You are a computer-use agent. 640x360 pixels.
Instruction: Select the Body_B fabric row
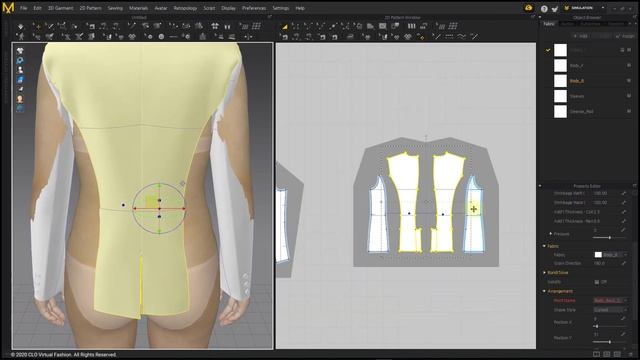click(x=589, y=81)
